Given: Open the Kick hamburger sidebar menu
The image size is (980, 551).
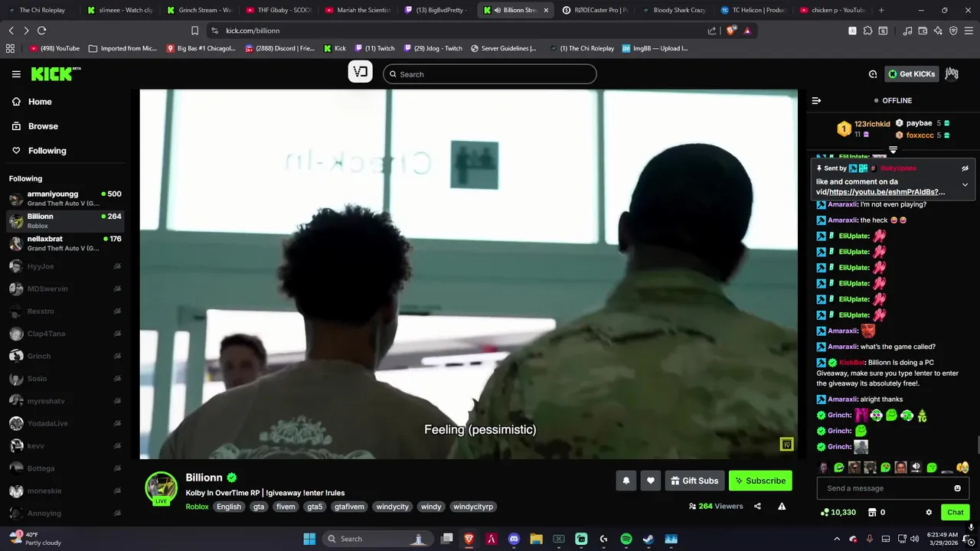Looking at the screenshot, I should click(16, 74).
